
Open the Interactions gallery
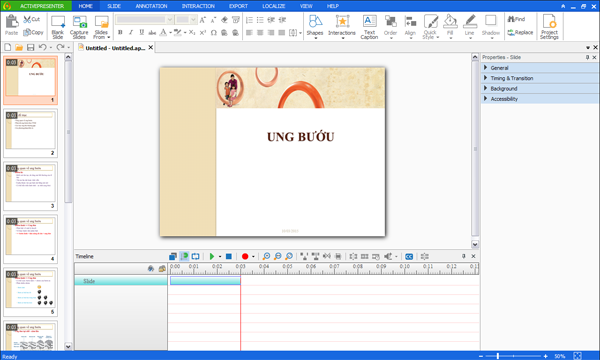coord(342,27)
